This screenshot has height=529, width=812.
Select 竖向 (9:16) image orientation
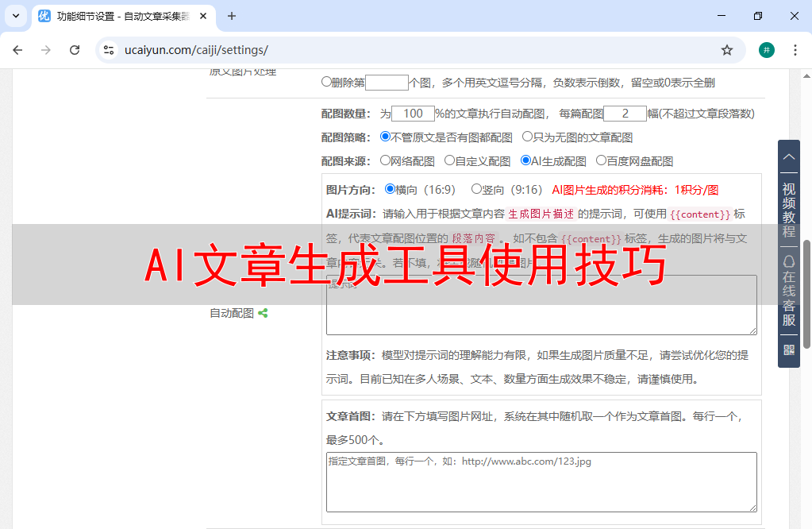coord(476,188)
